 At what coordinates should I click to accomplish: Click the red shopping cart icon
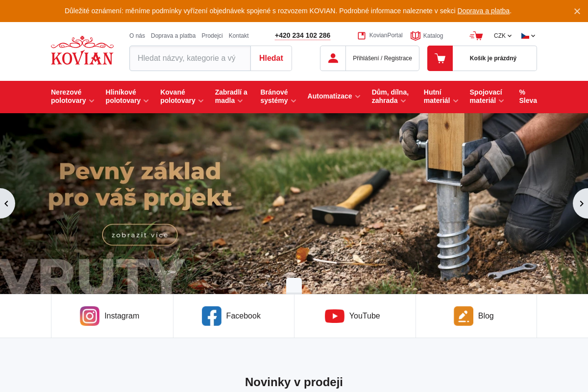tap(440, 58)
